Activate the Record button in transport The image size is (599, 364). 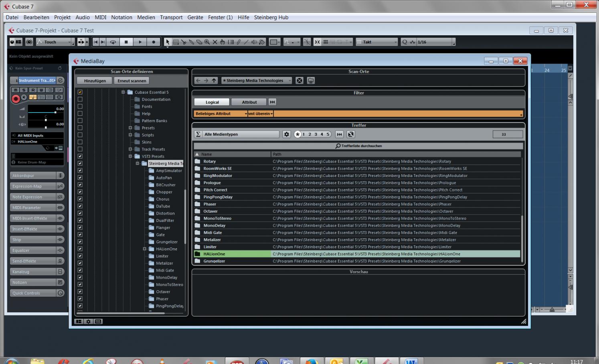tap(154, 42)
